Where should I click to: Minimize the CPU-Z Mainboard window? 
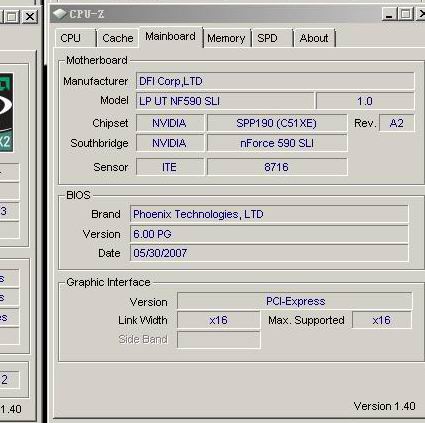389,14
